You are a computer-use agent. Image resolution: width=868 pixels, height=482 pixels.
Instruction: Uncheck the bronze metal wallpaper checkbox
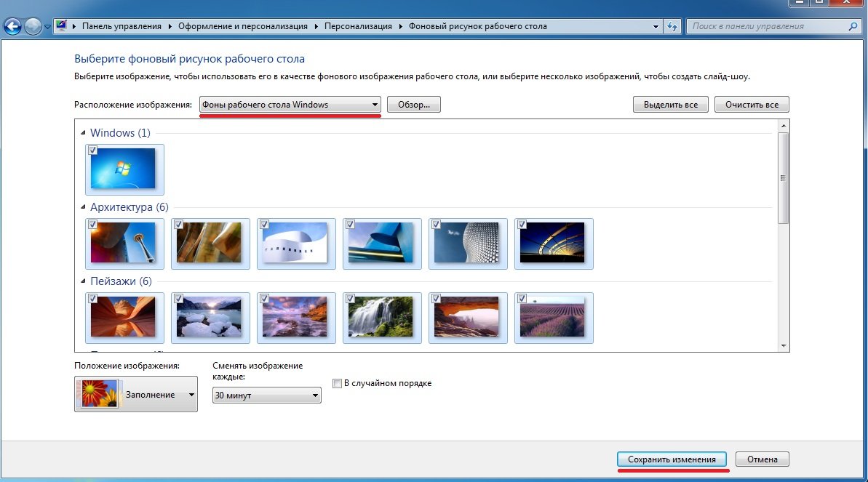tap(178, 225)
